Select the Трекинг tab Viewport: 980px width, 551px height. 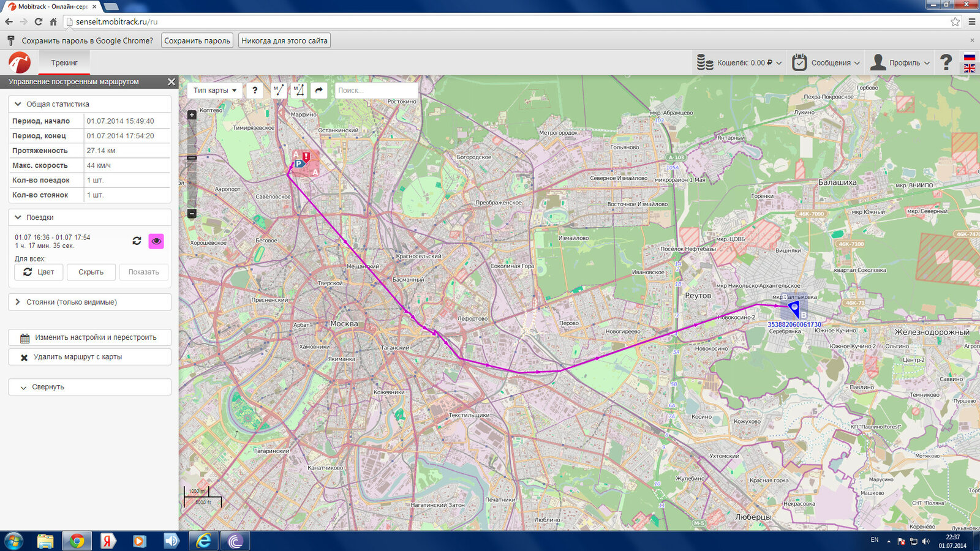[x=64, y=62]
